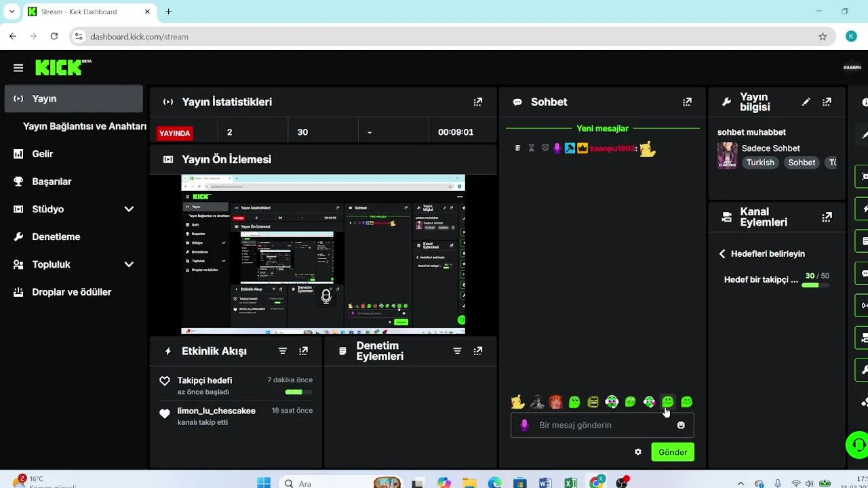Click the Takipçi hedefi activity entry
This screenshot has width=868, height=488.
236,386
